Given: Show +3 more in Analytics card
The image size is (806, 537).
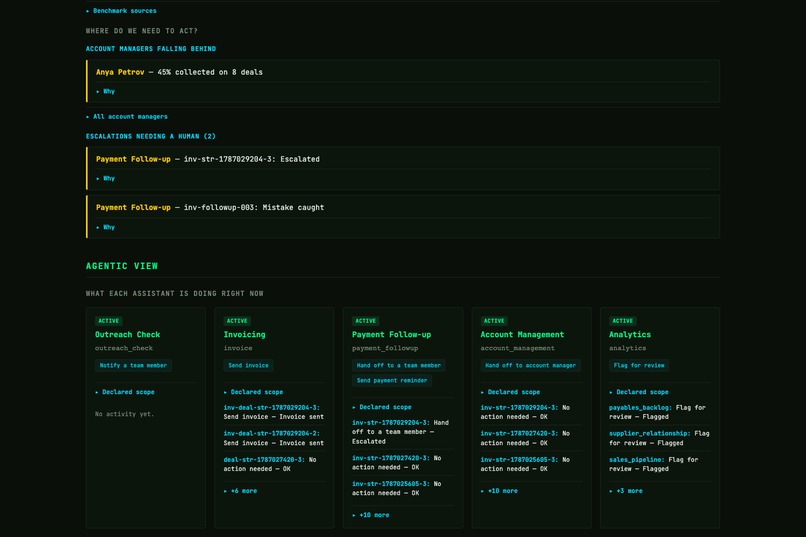Looking at the screenshot, I should pyautogui.click(x=626, y=491).
